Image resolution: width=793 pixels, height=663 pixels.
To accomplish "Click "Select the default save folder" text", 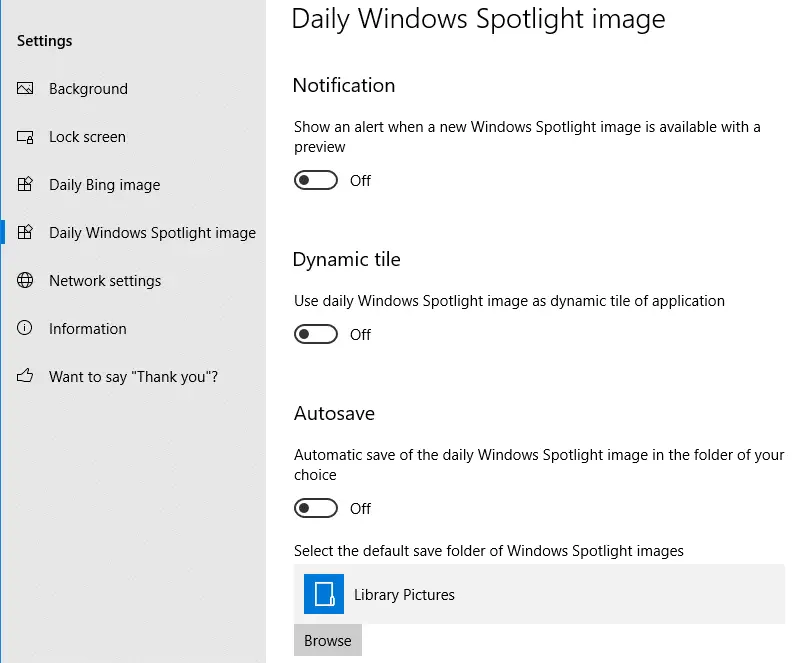I will coord(489,551).
